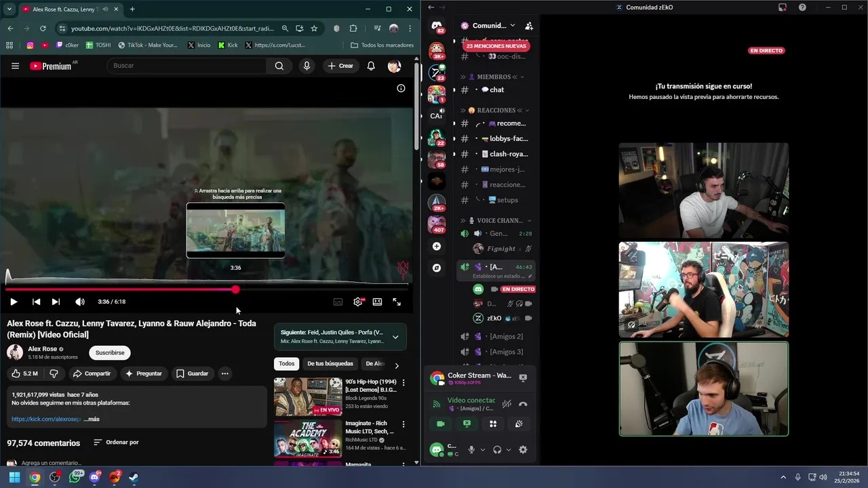Explore discoverable servers compass icon
Viewport: 868px width, 488px height.
click(x=437, y=268)
